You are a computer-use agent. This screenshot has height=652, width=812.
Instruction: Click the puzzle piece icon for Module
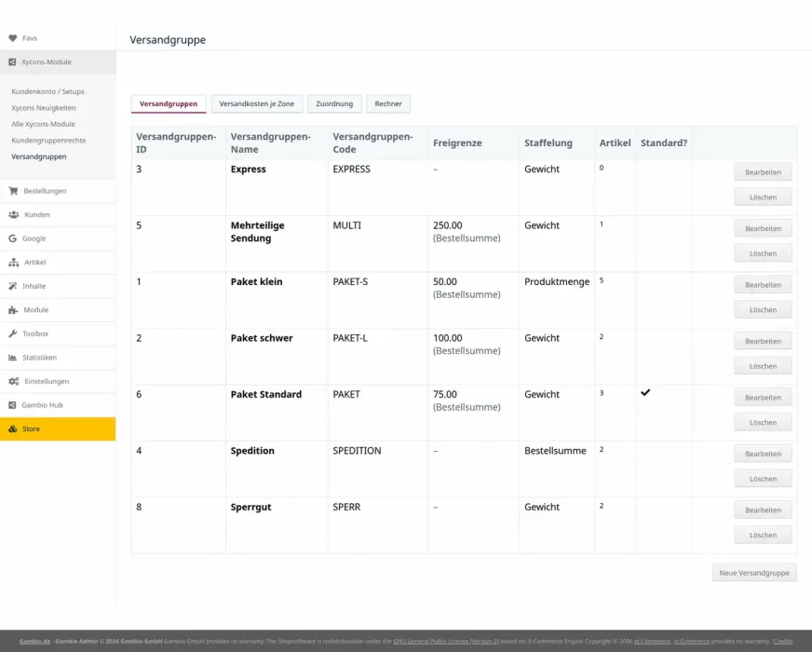click(x=13, y=309)
